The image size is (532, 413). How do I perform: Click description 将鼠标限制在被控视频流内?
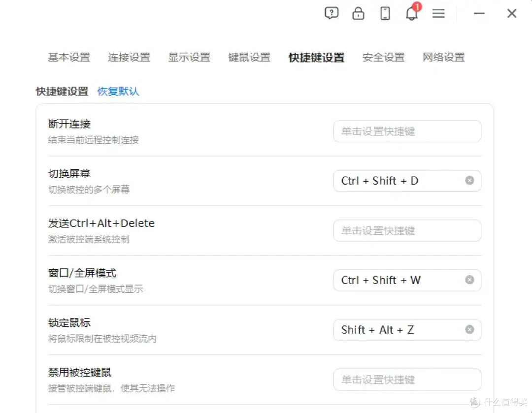102,338
